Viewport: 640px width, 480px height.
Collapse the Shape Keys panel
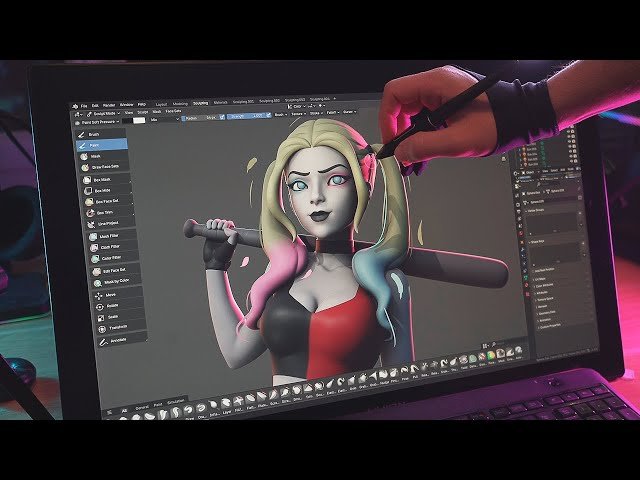click(537, 242)
